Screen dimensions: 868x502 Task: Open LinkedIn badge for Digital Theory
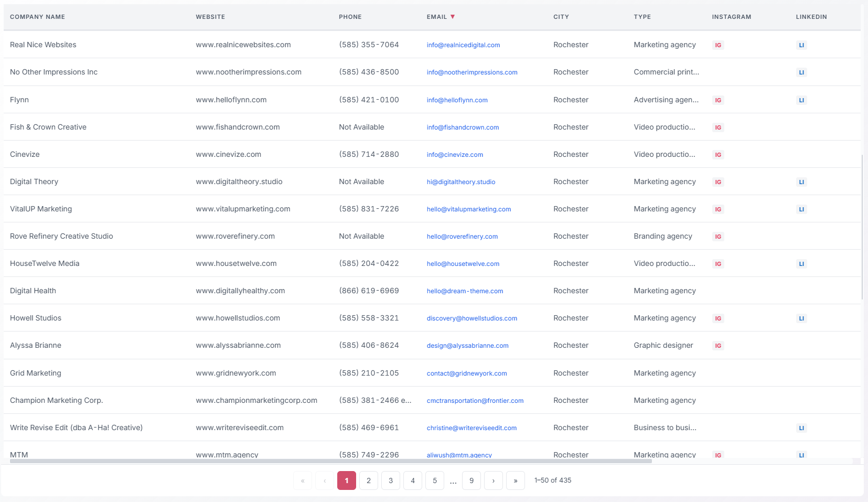801,182
